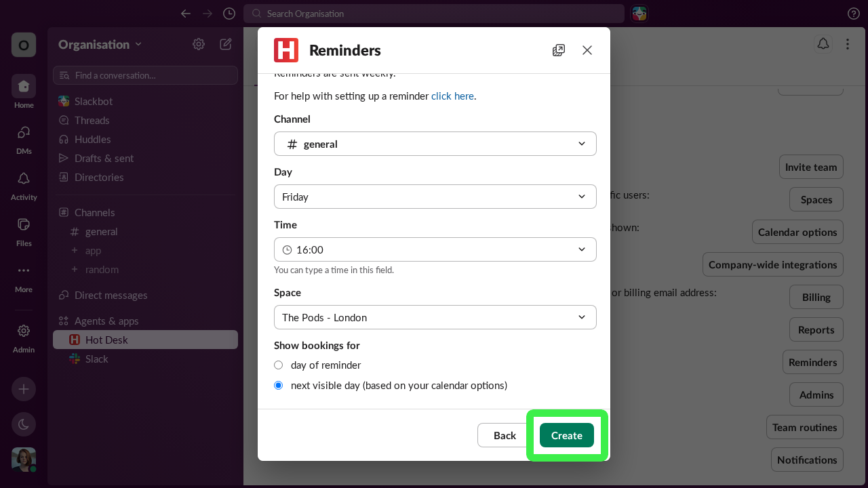
Task: Click Reports button
Action: (x=816, y=329)
